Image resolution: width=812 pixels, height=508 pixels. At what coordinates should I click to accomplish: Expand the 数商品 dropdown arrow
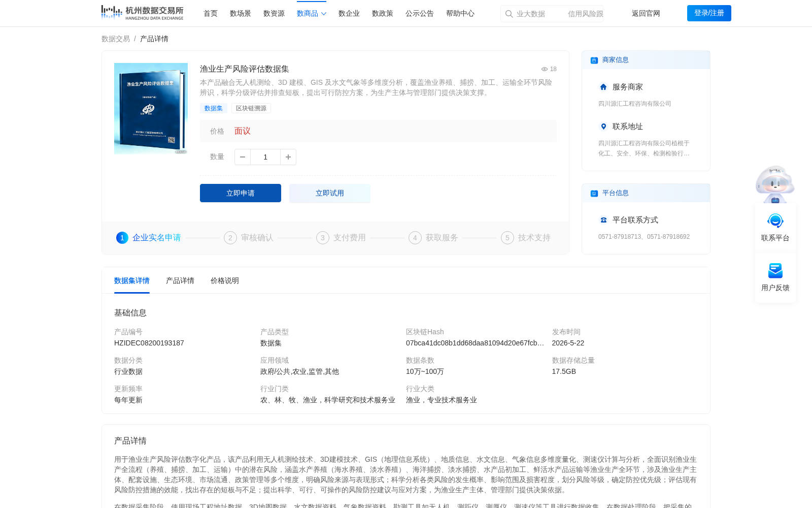click(324, 14)
